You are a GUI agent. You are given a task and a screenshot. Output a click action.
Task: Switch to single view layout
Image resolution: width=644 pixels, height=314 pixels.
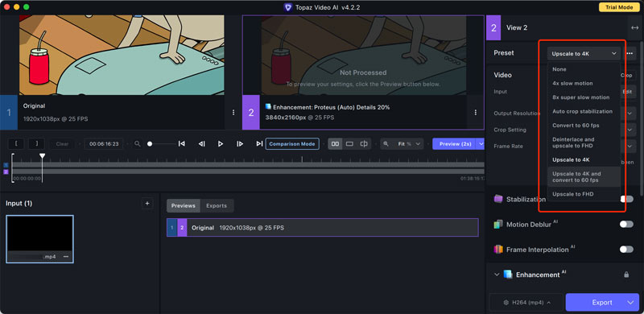coord(349,144)
